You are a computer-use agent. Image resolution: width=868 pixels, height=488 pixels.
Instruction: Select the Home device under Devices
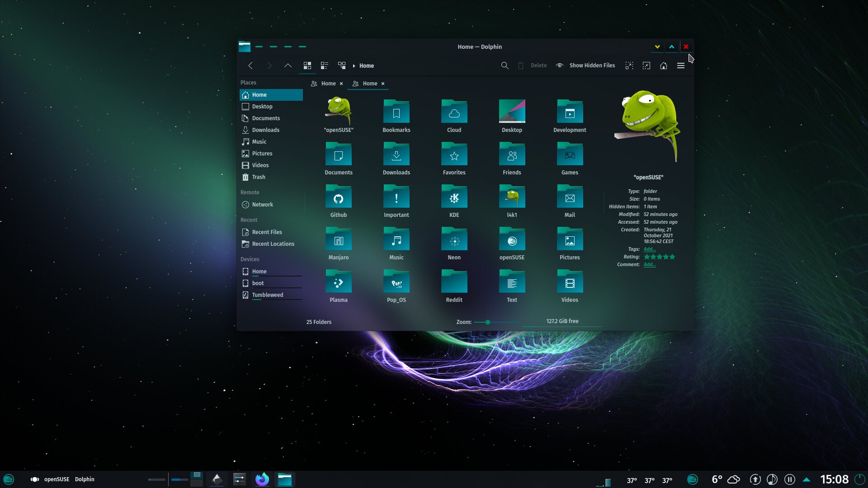pos(271,272)
